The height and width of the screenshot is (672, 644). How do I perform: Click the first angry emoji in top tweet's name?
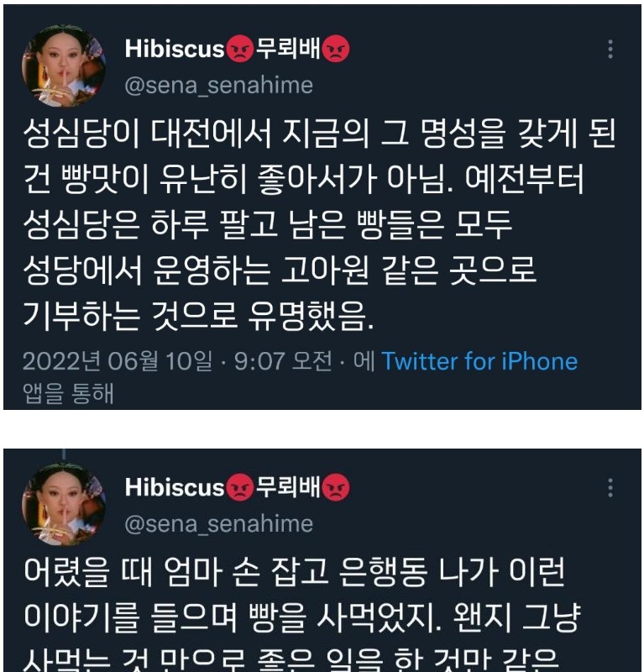(x=240, y=49)
